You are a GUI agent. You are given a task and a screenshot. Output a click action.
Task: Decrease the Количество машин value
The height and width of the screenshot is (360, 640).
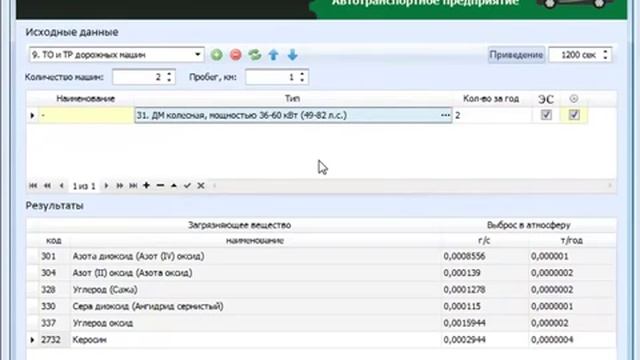(169, 80)
